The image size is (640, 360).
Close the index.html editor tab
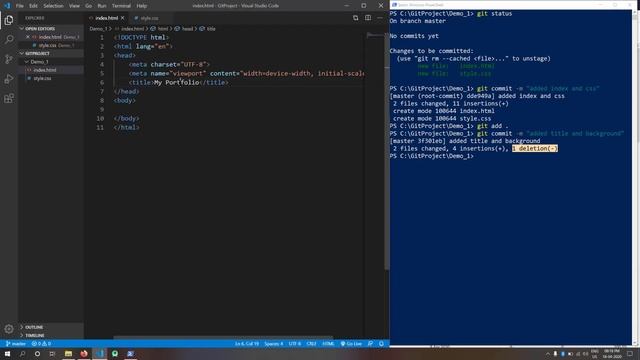tap(122, 18)
